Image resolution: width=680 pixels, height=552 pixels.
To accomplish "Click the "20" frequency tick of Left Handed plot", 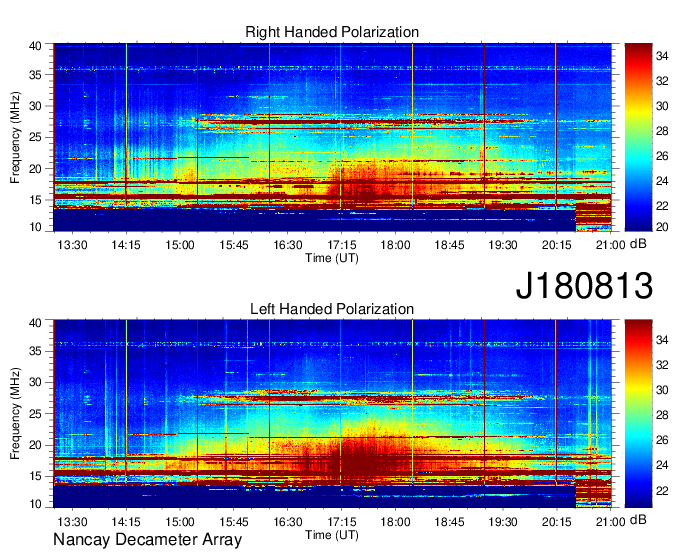I will pyautogui.click(x=35, y=444).
